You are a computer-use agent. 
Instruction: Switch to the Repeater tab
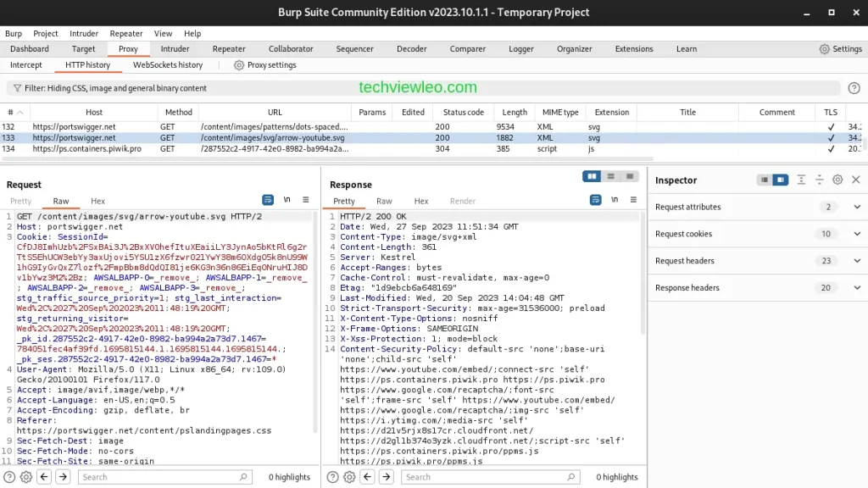tap(229, 49)
